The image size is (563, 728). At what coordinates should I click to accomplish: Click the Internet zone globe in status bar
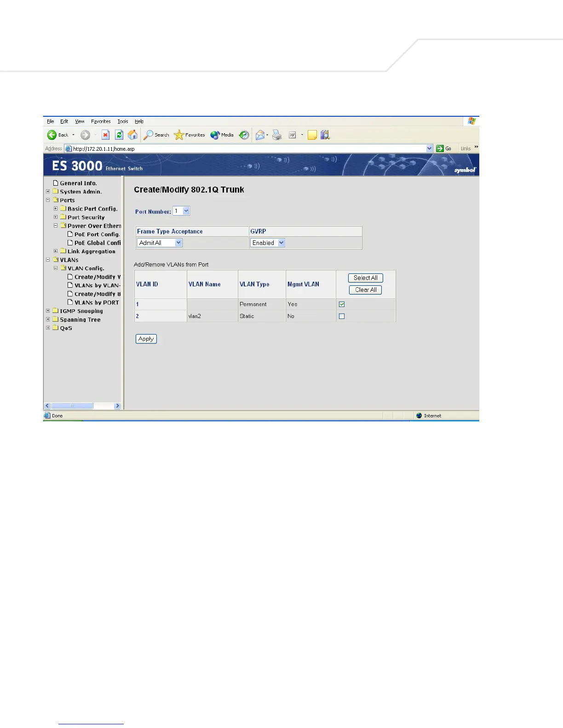click(x=419, y=415)
